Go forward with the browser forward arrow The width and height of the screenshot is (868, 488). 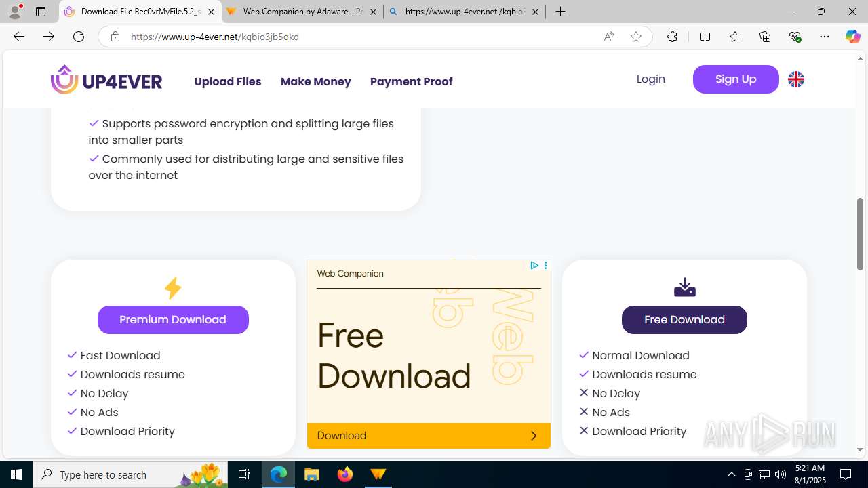[49, 37]
